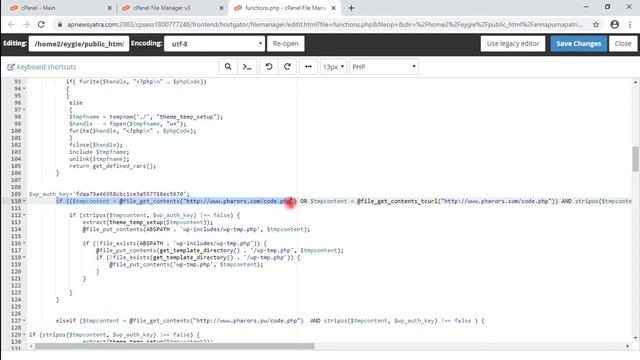640x360 pixels.
Task: Collapse code fold at line 112
Action: (24, 215)
